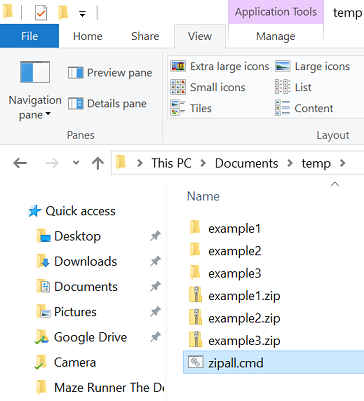Switch to the Home ribbon tab

point(88,36)
